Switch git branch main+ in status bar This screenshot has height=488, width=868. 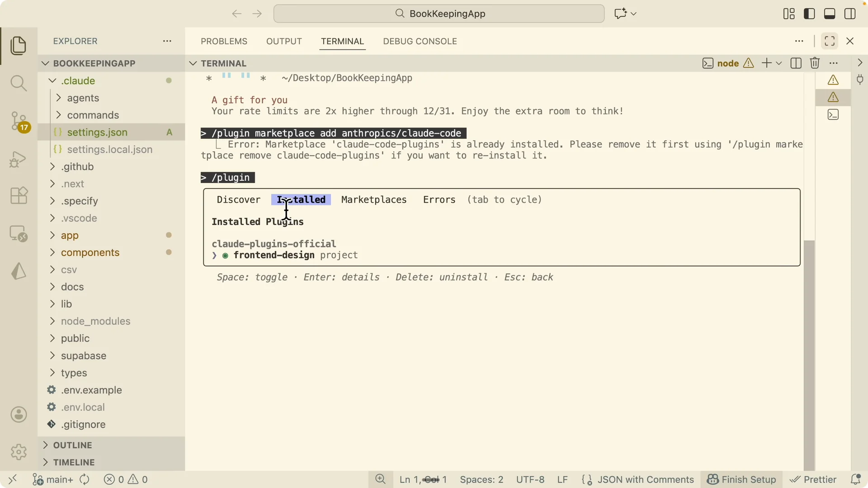(53, 479)
